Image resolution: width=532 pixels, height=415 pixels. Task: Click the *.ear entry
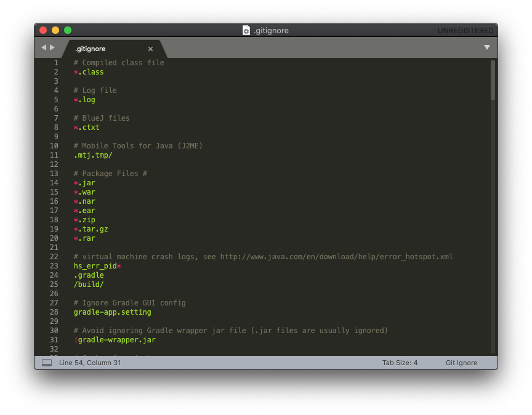(x=84, y=211)
